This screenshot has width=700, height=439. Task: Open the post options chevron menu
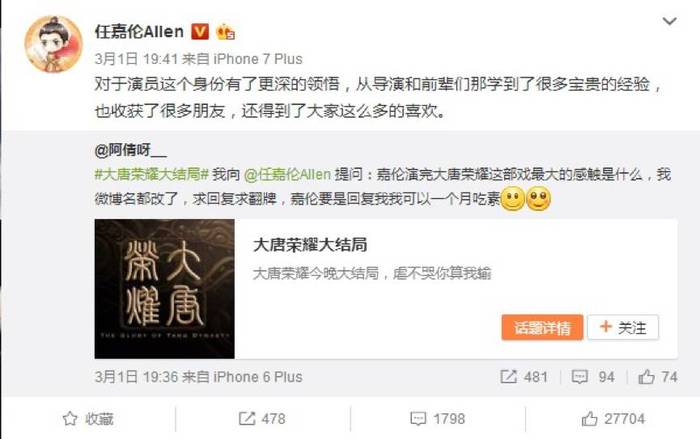point(669,21)
